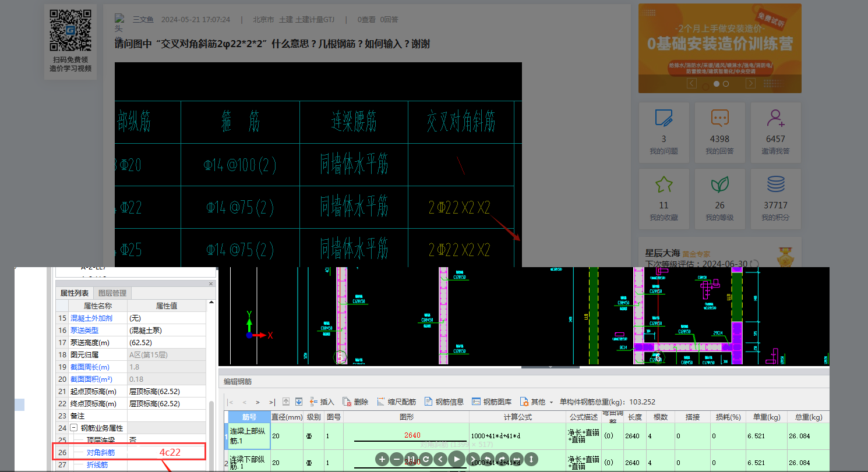Click the 图形 column header
This screenshot has height=472, width=868.
pos(407,417)
